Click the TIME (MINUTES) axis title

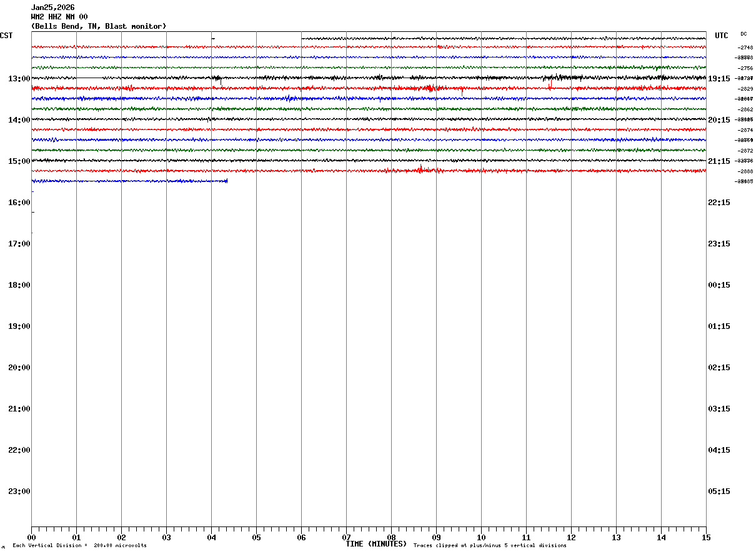(376, 544)
